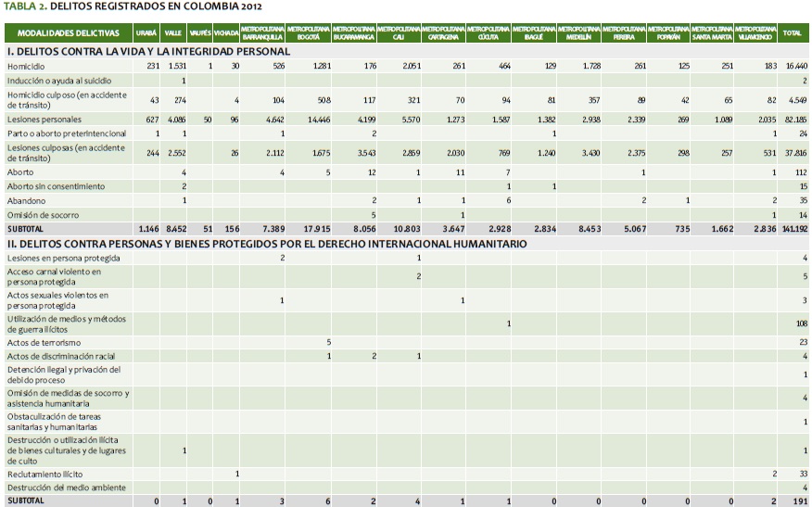
Task: Select the 'Actos de terrorismo' row label
Action: coord(44,343)
